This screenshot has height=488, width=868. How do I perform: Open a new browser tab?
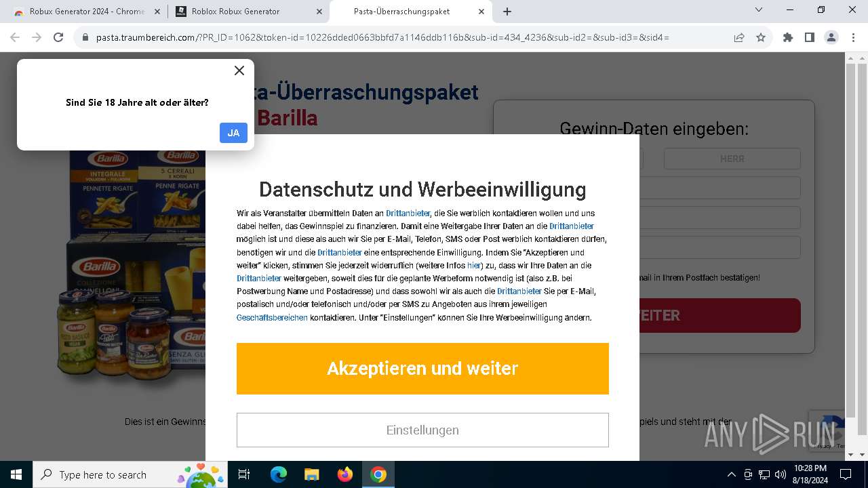coord(507,12)
